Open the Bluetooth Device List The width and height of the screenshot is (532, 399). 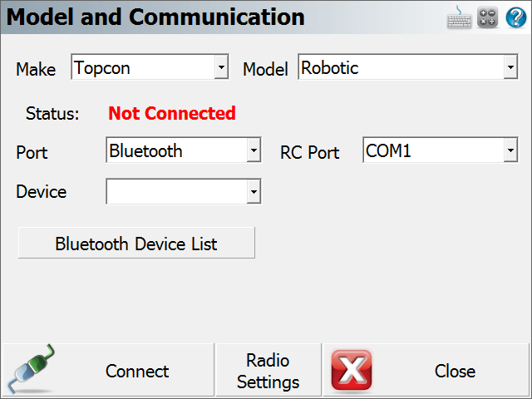[136, 243]
